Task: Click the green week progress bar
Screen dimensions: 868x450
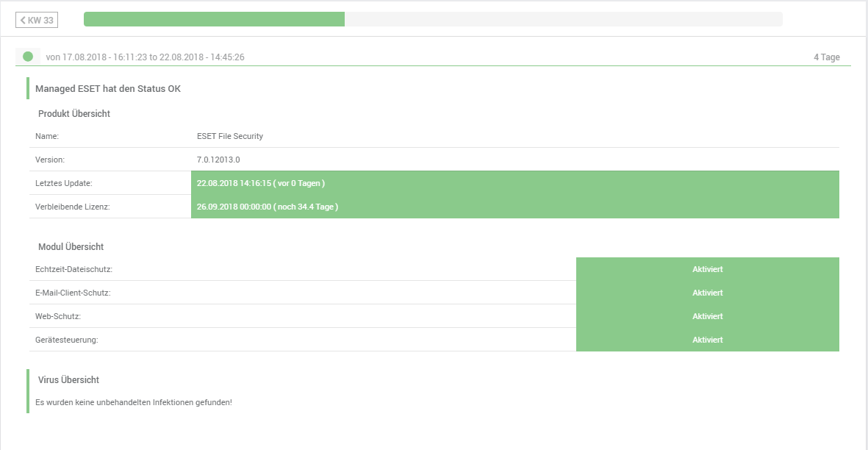Action: click(x=214, y=19)
